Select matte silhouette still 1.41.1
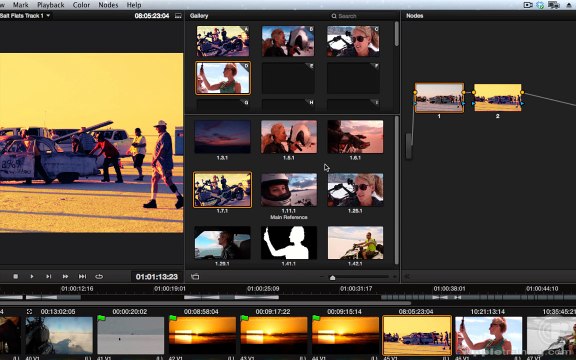 [x=289, y=243]
